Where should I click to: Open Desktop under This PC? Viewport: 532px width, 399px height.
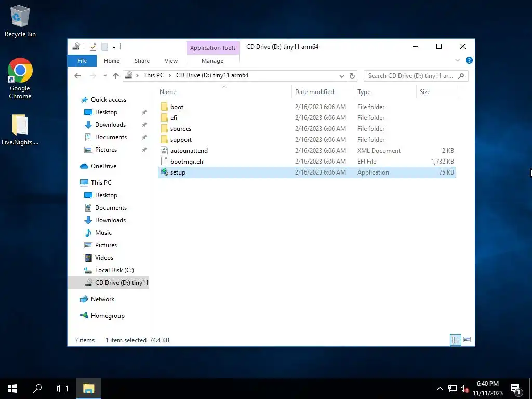(x=106, y=195)
